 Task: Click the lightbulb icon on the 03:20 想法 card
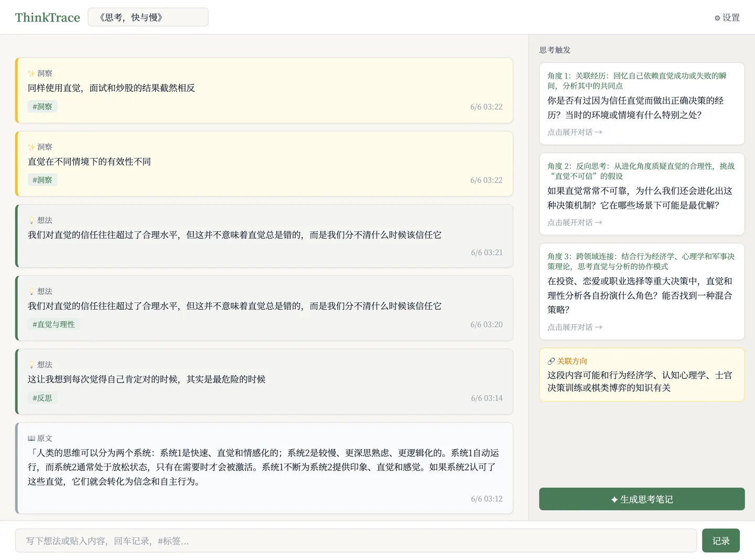tap(31, 291)
